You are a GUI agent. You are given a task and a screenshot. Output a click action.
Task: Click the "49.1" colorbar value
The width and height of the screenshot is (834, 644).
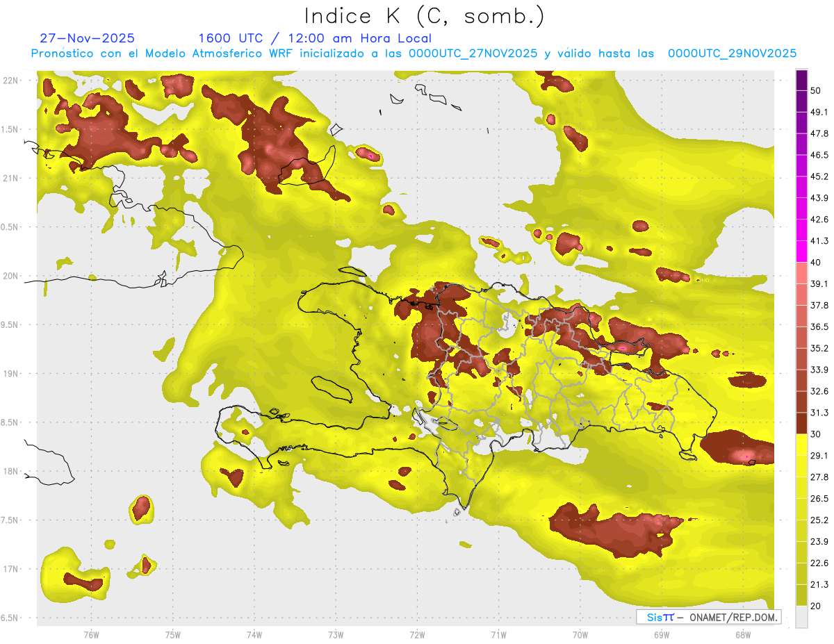coord(819,112)
